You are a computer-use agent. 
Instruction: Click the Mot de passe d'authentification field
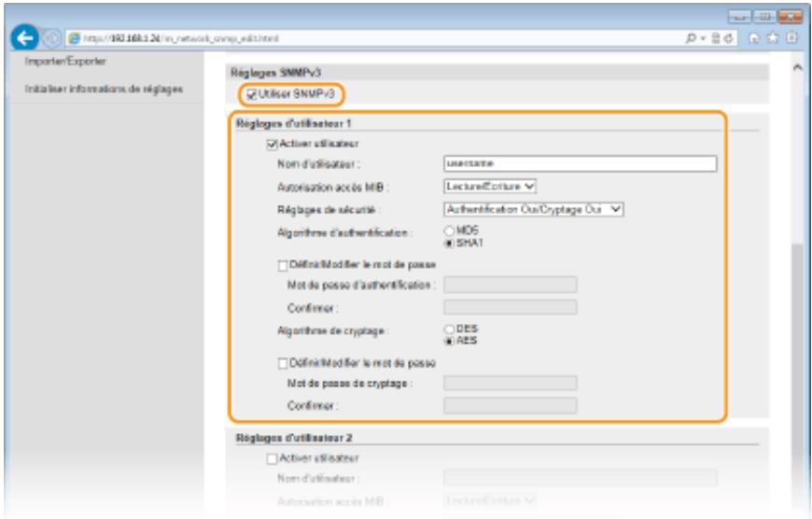click(x=511, y=285)
